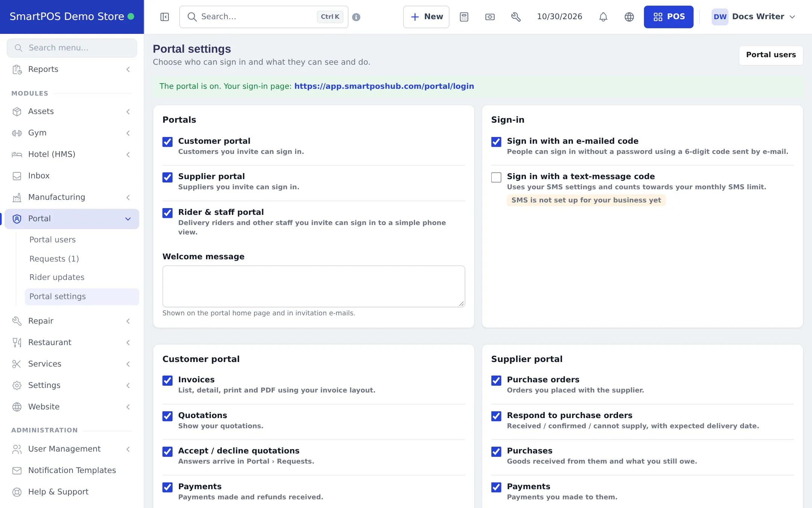Expand the Repair menu chevron
Viewport: 812px width, 508px height.
click(128, 321)
